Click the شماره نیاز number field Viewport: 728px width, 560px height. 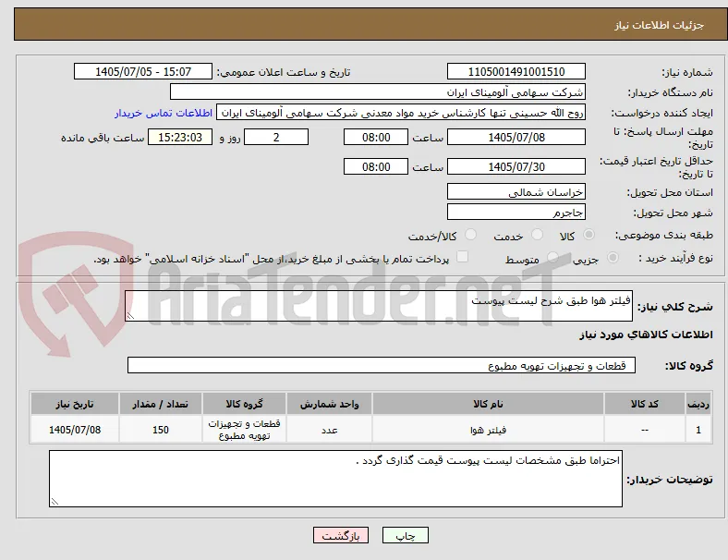point(516,71)
